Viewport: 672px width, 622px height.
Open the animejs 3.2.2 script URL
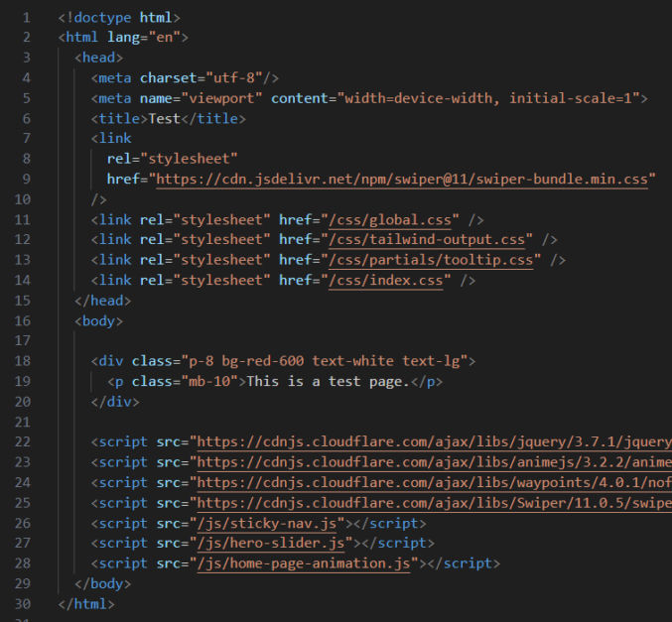click(x=434, y=462)
